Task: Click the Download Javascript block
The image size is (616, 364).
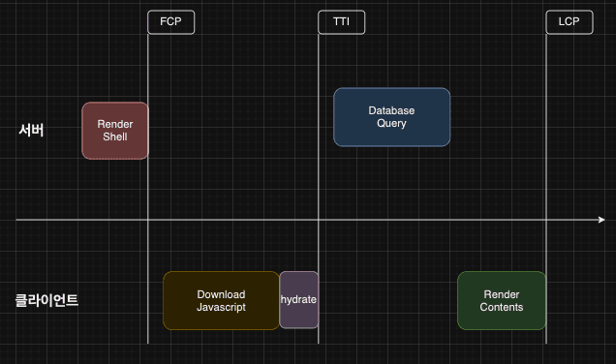Action: coord(221,301)
